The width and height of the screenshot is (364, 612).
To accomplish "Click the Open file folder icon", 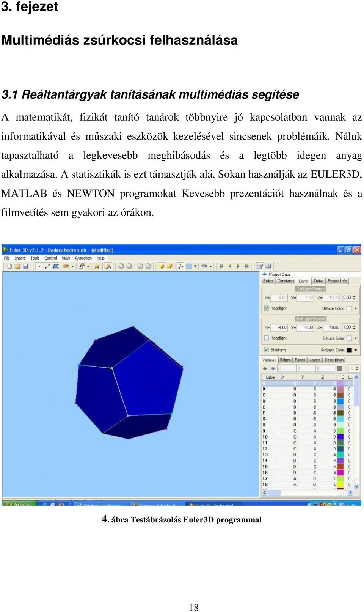I will pos(17,266).
